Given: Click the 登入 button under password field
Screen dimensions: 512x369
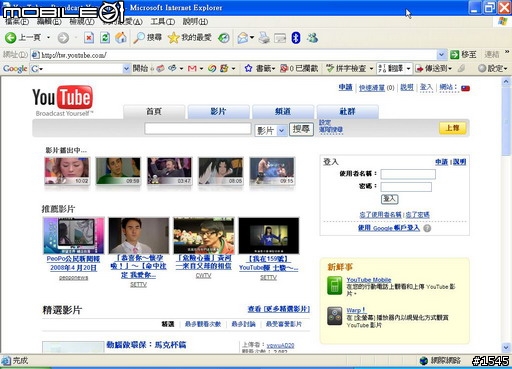Looking at the screenshot, I should pos(389,199).
